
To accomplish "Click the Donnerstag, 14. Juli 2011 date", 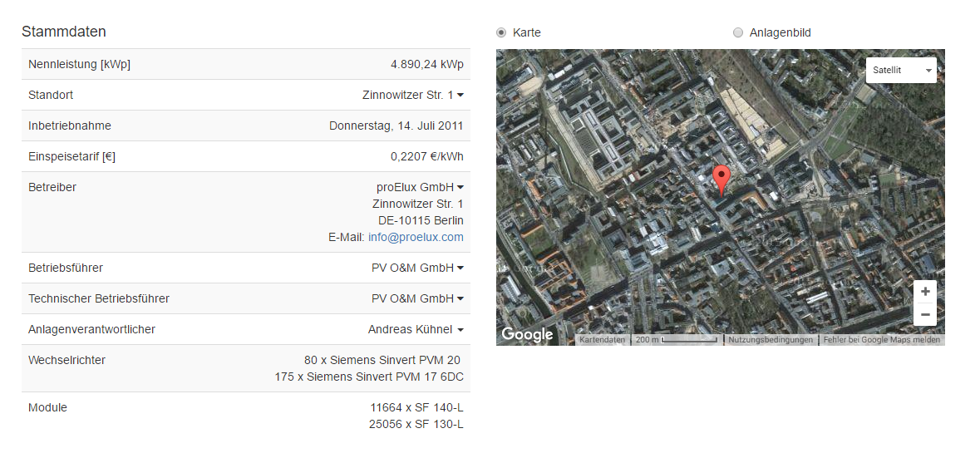I will [x=396, y=126].
